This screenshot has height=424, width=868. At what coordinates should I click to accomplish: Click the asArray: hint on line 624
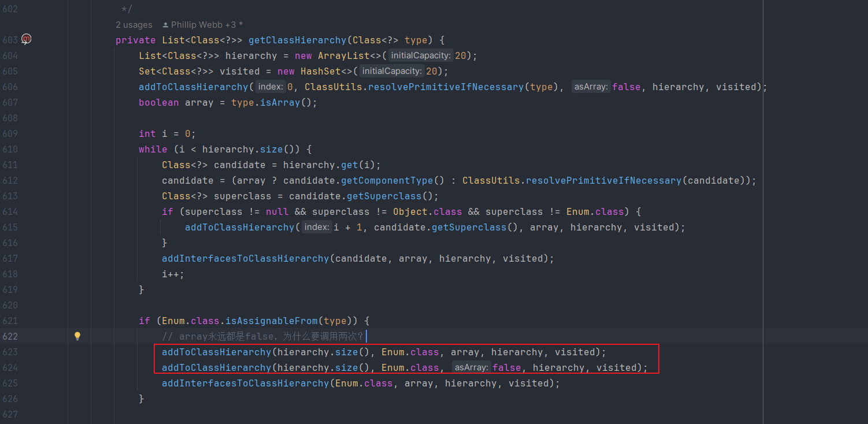coord(471,367)
